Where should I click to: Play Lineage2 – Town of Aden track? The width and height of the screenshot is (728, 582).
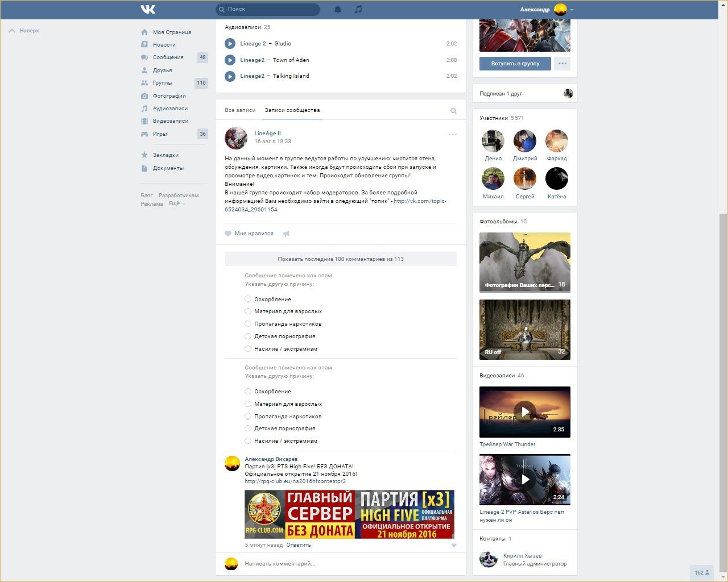click(230, 60)
